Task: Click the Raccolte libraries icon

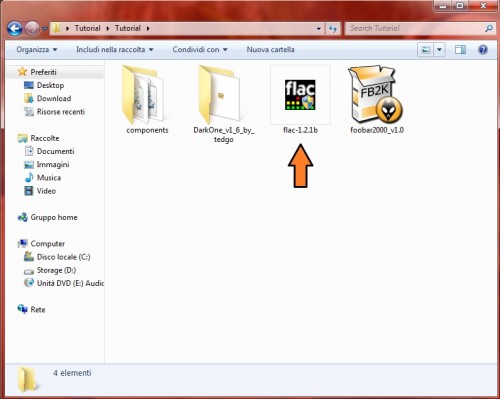Action: tap(22, 138)
